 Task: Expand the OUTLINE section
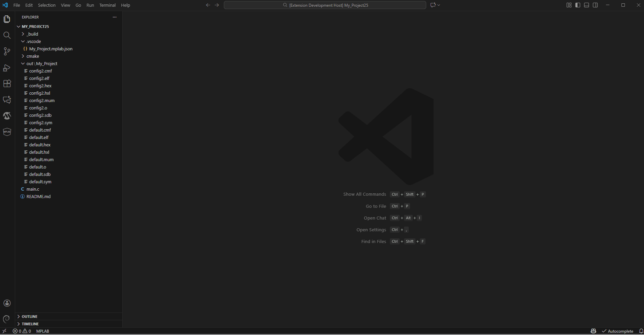[x=30, y=316]
